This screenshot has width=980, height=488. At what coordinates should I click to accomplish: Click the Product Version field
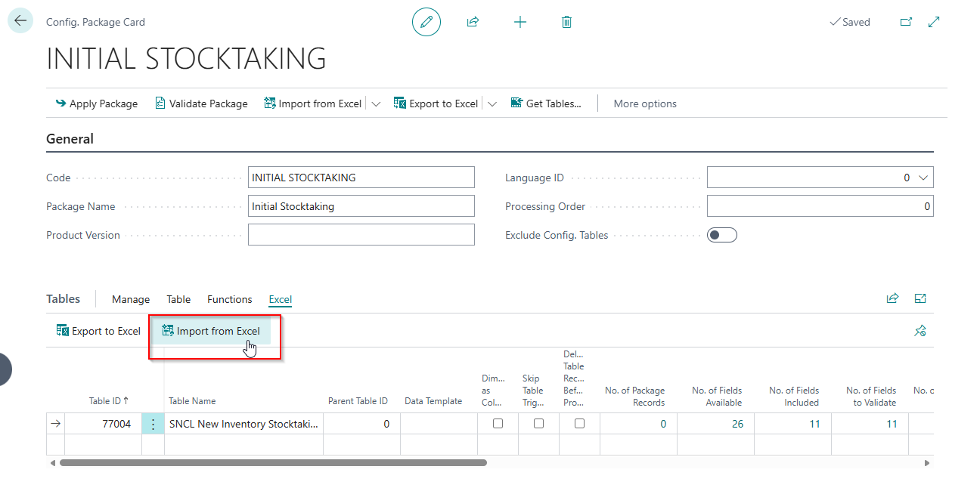click(x=361, y=235)
